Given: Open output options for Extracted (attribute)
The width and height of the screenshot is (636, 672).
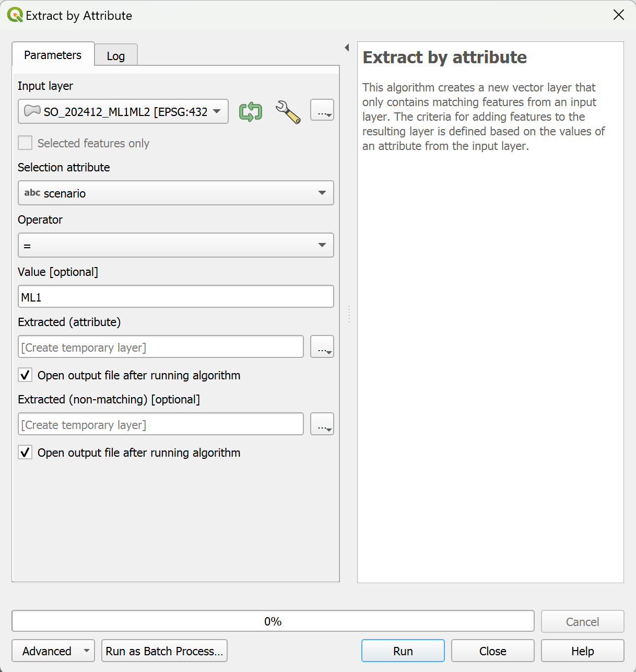Looking at the screenshot, I should 322,347.
